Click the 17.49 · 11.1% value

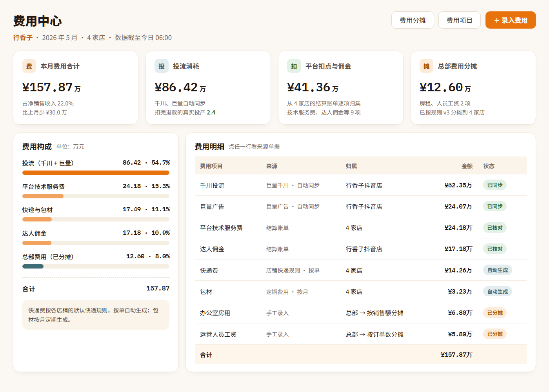click(146, 209)
